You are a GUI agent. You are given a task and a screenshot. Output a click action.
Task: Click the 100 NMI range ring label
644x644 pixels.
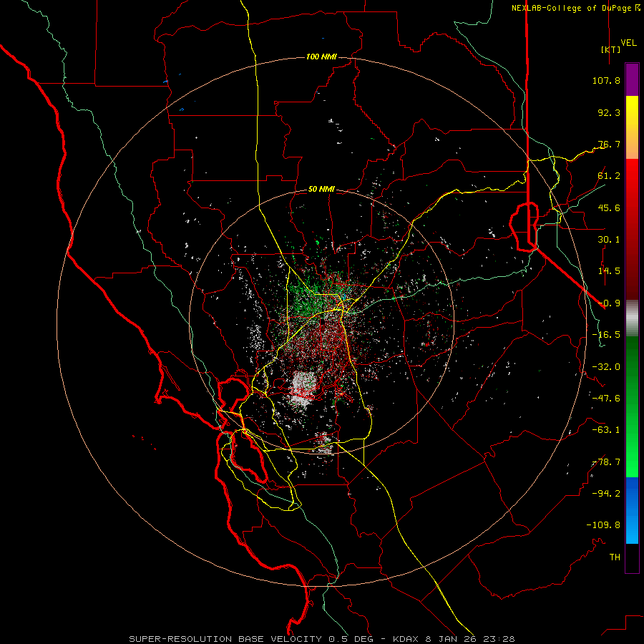pyautogui.click(x=321, y=57)
